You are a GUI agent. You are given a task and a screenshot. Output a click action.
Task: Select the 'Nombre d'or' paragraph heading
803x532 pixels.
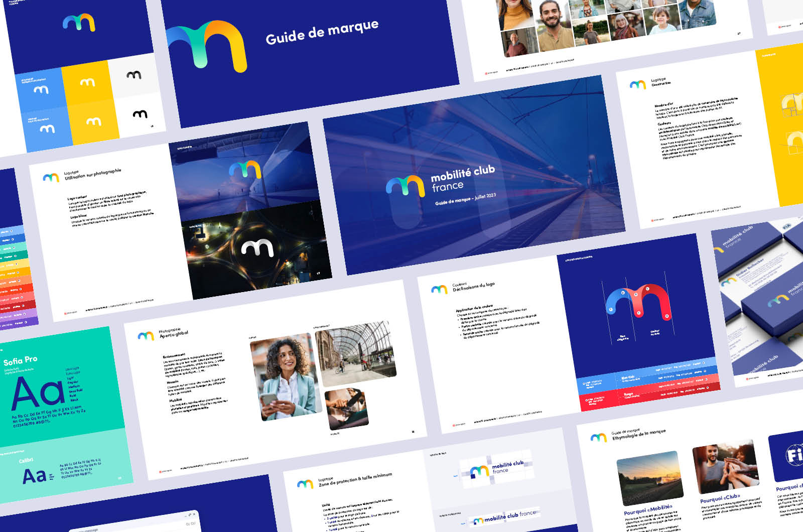point(664,105)
